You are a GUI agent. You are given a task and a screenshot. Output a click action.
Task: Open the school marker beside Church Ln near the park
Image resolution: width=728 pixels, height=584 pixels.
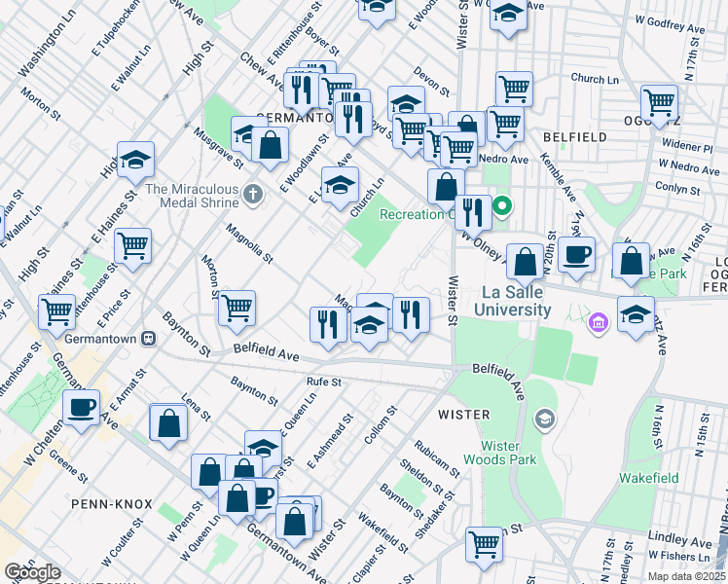pyautogui.click(x=341, y=184)
